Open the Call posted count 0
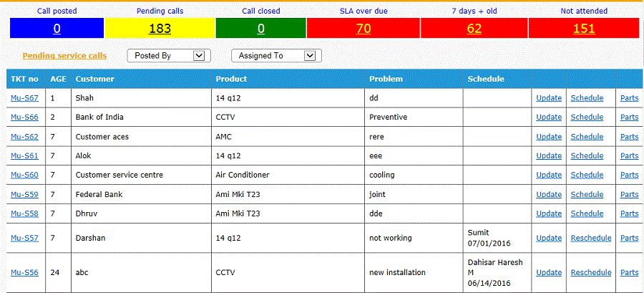Viewport: 644px width, 293px height. coord(57,29)
